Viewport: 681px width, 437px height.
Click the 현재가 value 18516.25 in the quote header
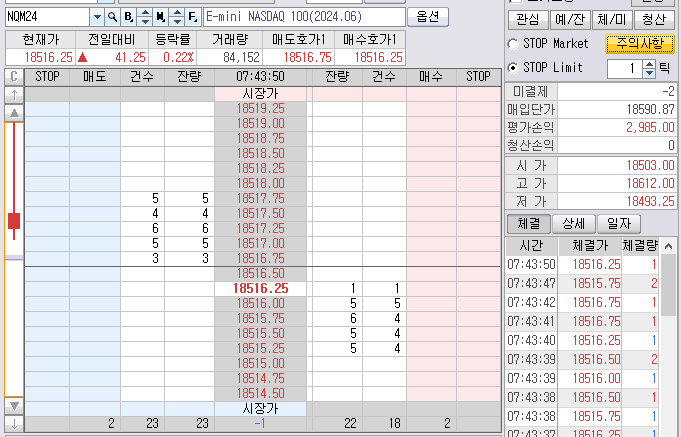coord(48,57)
